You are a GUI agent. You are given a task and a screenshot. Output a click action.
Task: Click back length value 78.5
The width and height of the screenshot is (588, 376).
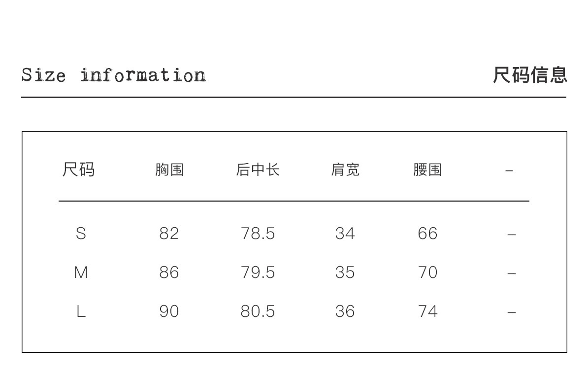coord(258,233)
